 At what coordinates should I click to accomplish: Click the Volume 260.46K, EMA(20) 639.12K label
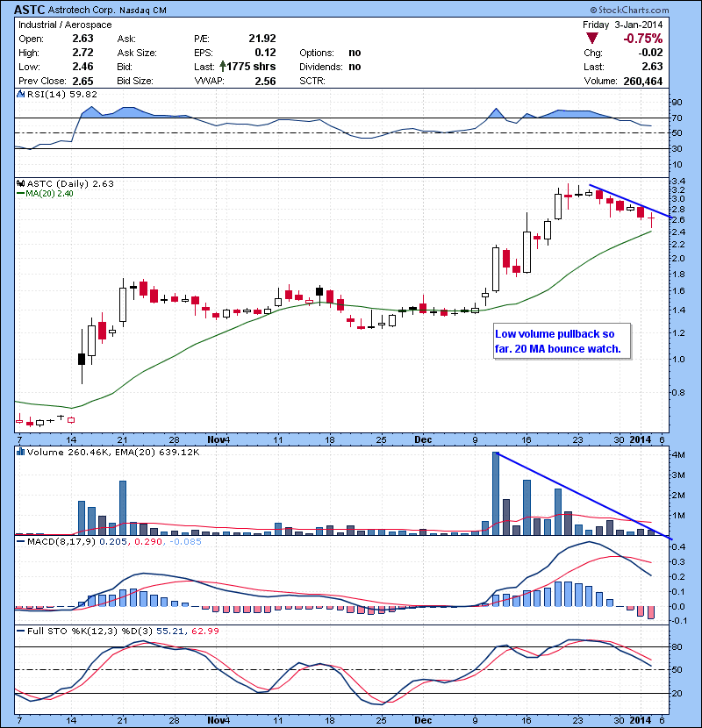point(113,452)
